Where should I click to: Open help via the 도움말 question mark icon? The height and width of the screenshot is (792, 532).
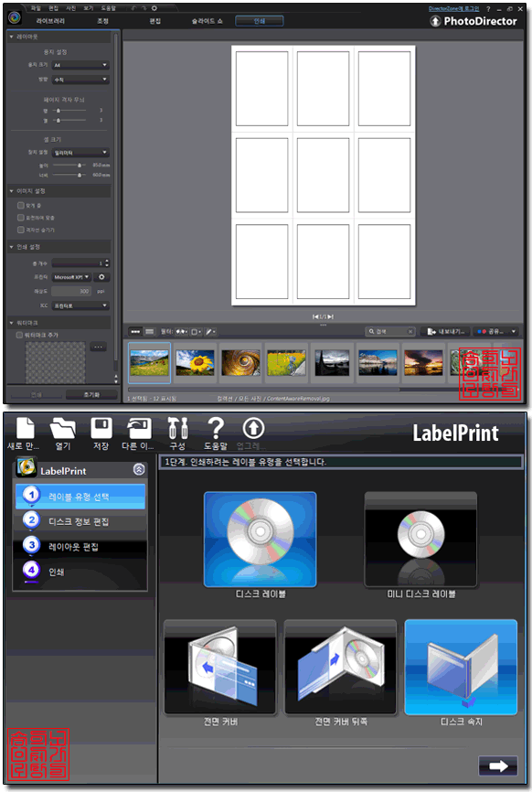pos(216,428)
